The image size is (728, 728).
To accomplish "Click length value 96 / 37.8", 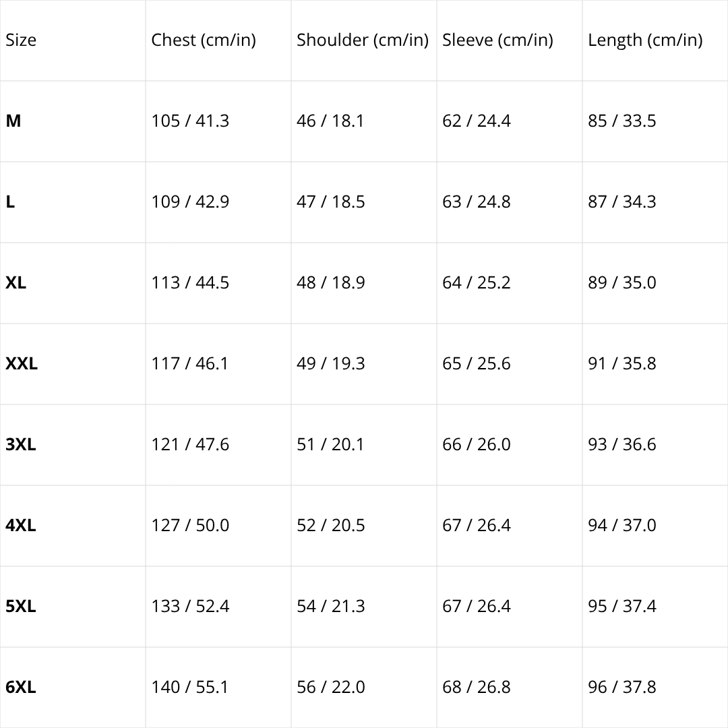I will tap(621, 688).
